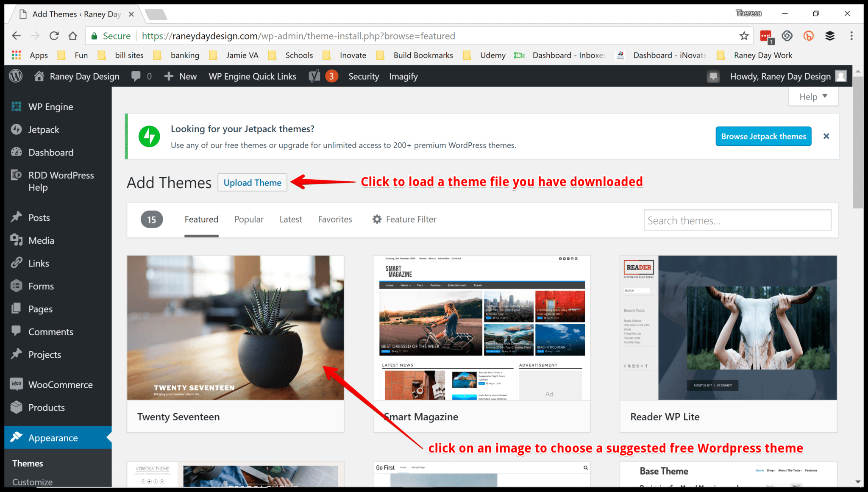
Task: Click the home icon beside Raney Day Design
Action: tap(39, 76)
